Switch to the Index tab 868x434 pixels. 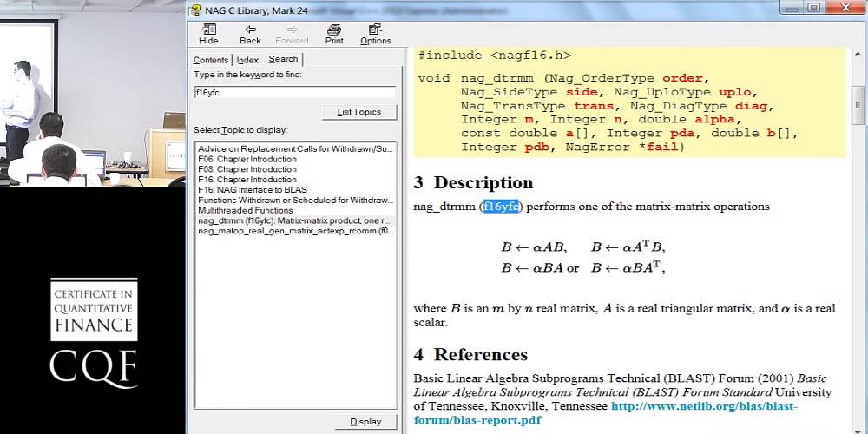[247, 60]
